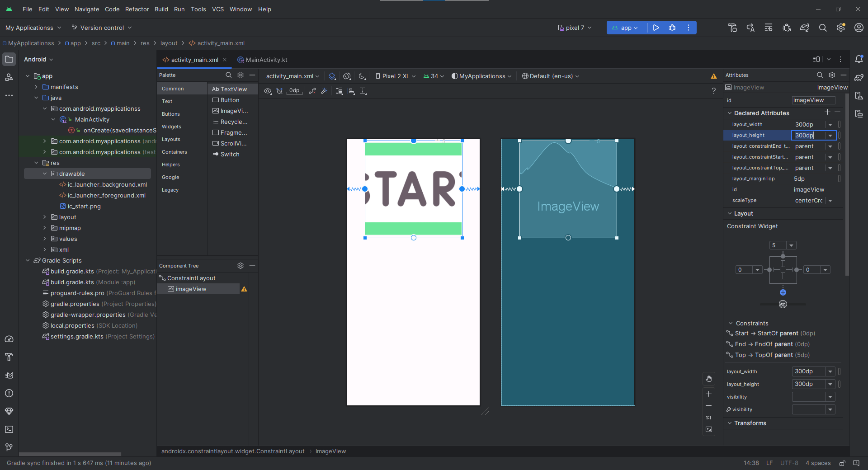Toggle the editor view mode split icon

pos(816,59)
